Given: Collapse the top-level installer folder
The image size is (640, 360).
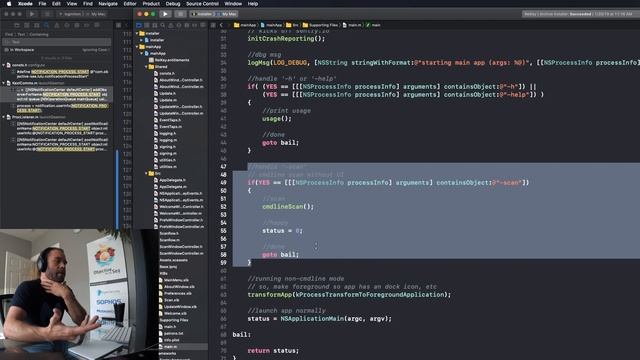Looking at the screenshot, I should coord(138,33).
